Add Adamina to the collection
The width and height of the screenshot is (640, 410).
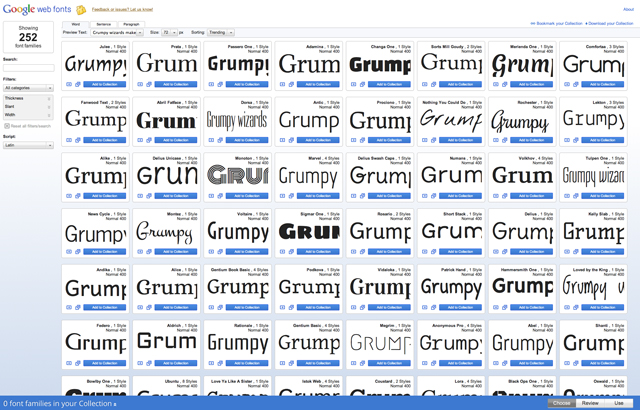pos(318,84)
